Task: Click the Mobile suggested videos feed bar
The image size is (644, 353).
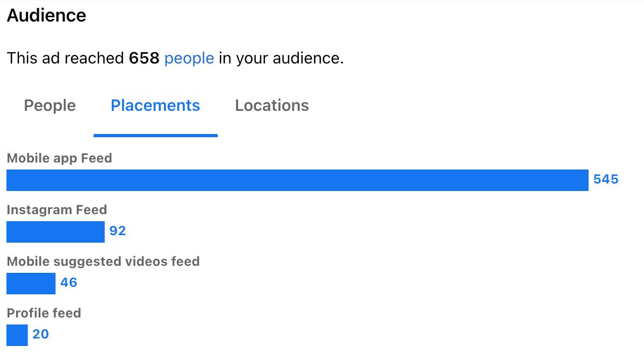Action: click(x=31, y=284)
